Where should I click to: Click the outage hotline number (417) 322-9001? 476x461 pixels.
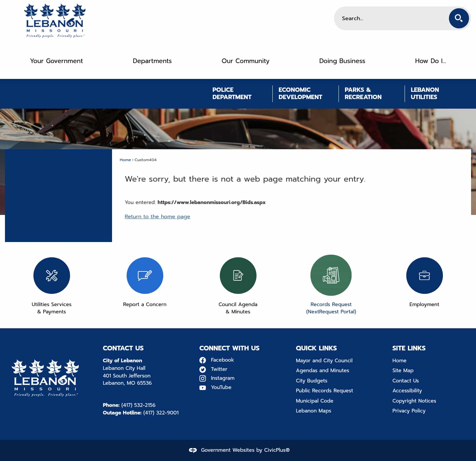coord(161,413)
